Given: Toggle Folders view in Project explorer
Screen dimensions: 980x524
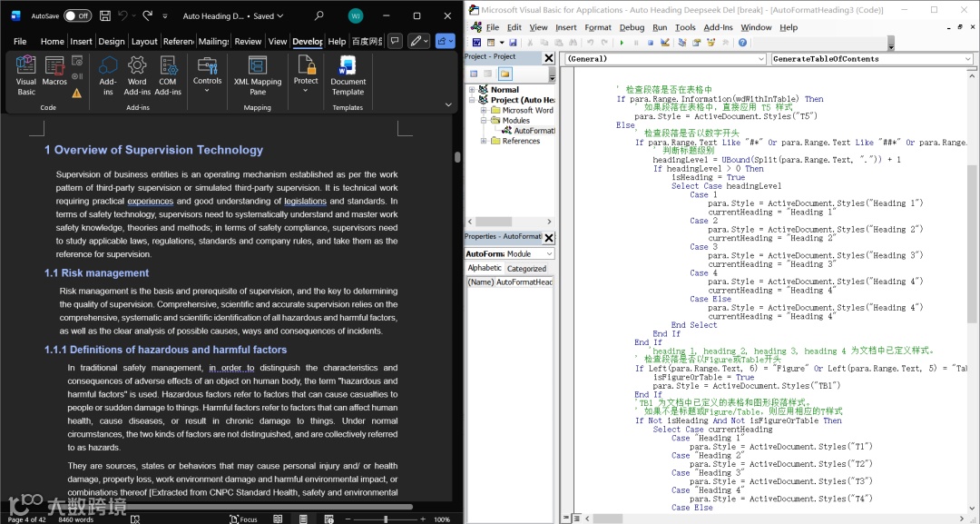Looking at the screenshot, I should [x=505, y=74].
